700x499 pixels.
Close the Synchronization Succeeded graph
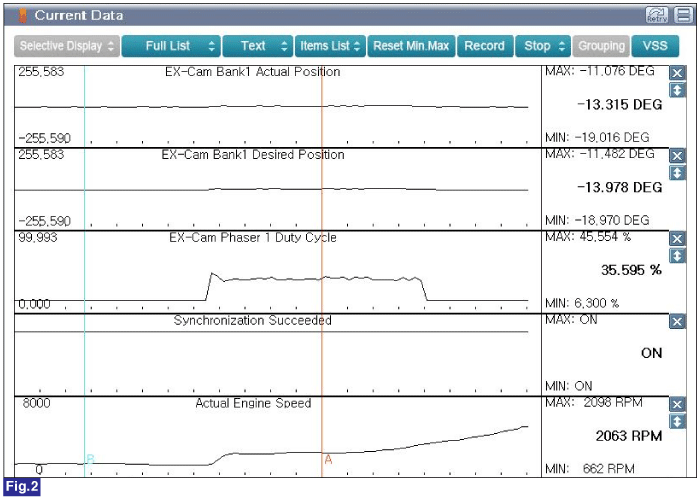(x=677, y=322)
